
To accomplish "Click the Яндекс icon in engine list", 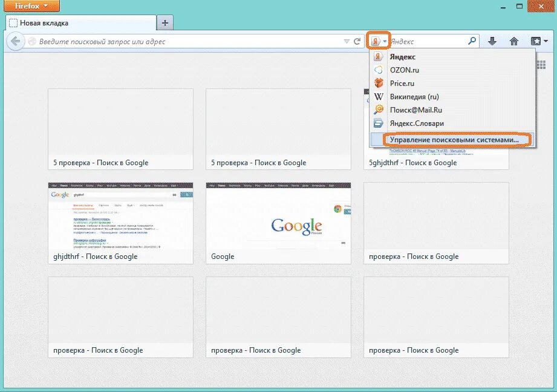I will pos(379,56).
